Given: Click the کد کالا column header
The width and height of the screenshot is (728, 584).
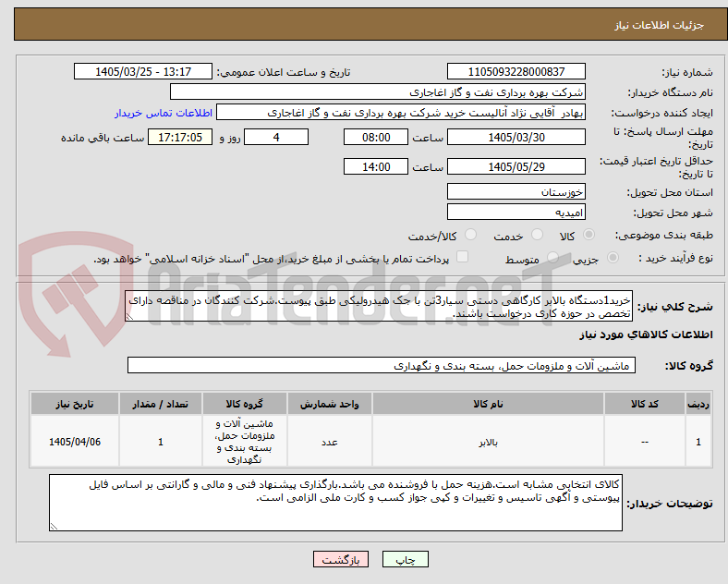Looking at the screenshot, I should click(645, 404).
